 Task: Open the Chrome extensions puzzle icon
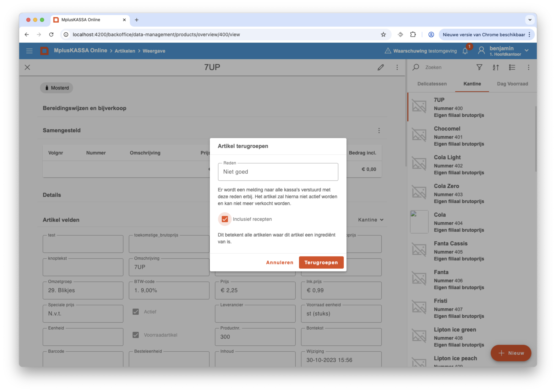[413, 34]
